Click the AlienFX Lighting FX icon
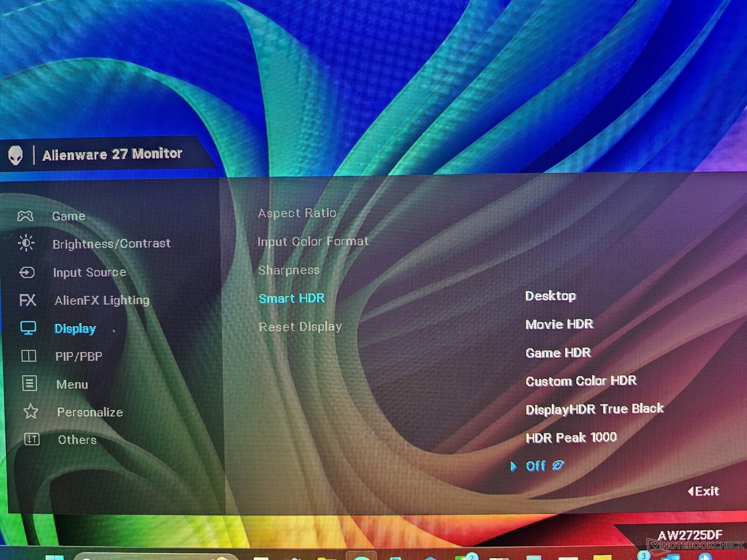 (28, 300)
